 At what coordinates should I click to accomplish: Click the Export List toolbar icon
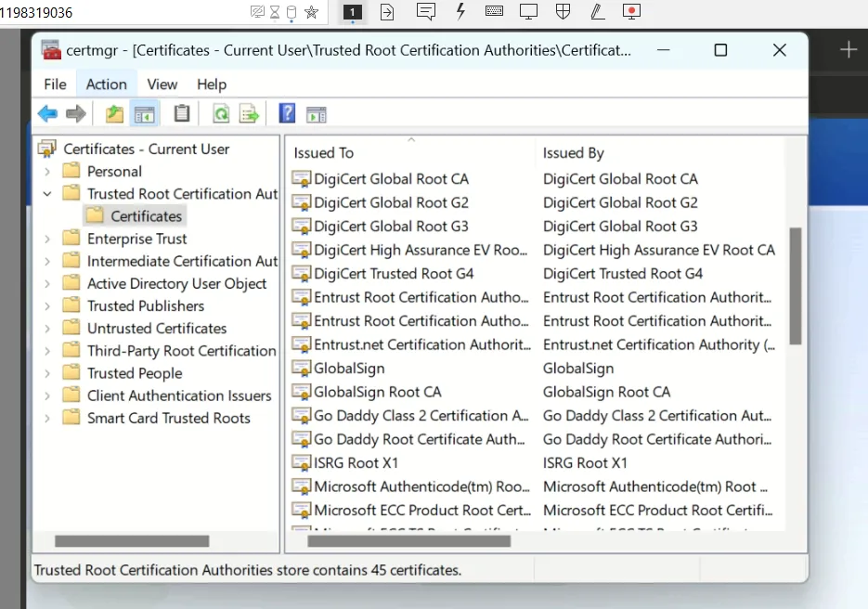click(x=249, y=114)
